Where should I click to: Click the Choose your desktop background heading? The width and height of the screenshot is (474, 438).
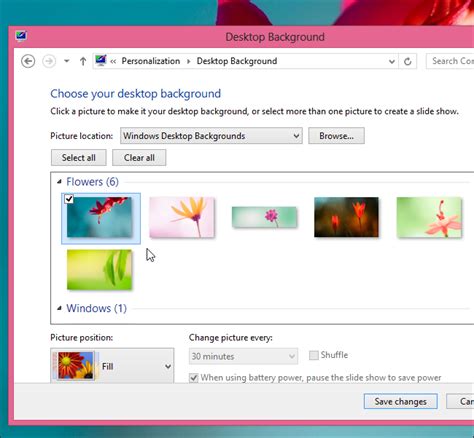click(136, 94)
